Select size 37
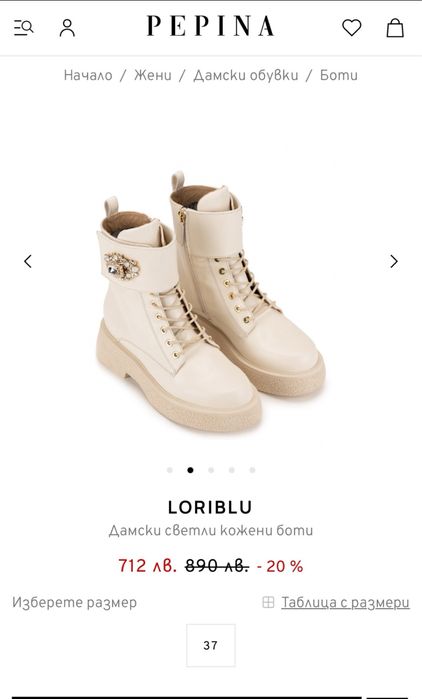The width and height of the screenshot is (422, 699). pos(211,645)
